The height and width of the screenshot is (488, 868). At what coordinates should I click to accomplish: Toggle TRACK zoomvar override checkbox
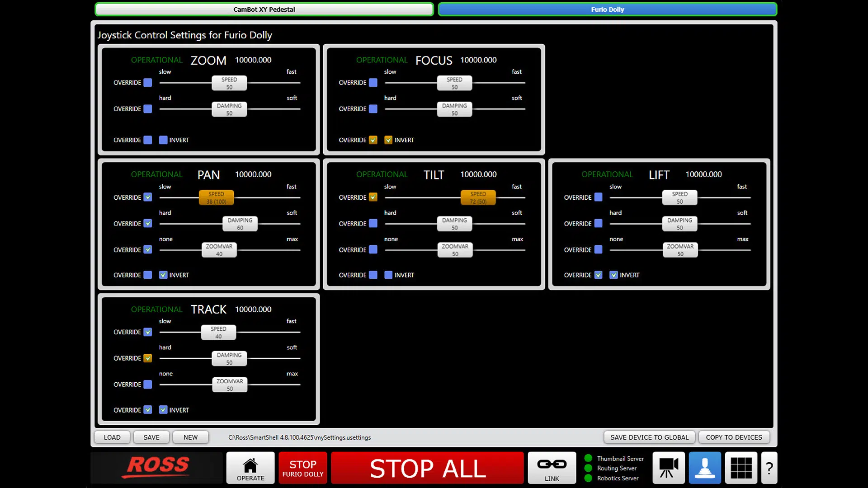point(148,385)
